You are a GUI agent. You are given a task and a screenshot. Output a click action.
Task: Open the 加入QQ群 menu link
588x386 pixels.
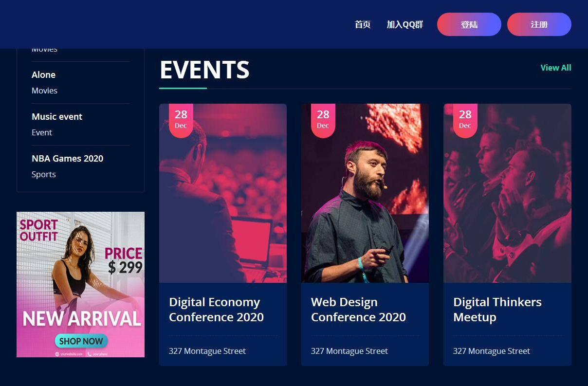point(405,24)
